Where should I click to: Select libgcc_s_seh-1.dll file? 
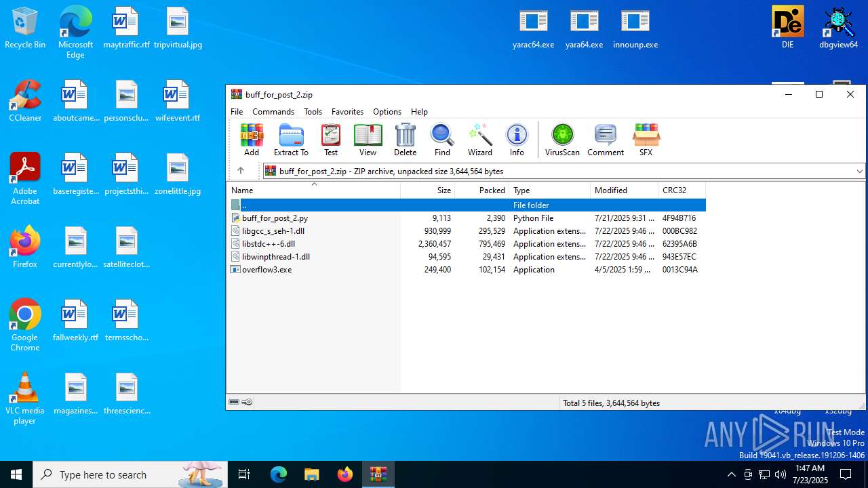pyautogui.click(x=467, y=231)
